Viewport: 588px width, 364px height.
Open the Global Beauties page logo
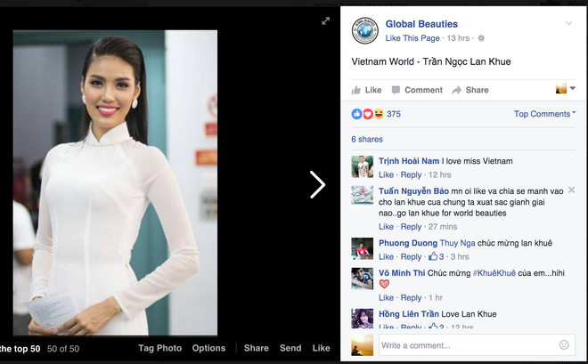(363, 29)
